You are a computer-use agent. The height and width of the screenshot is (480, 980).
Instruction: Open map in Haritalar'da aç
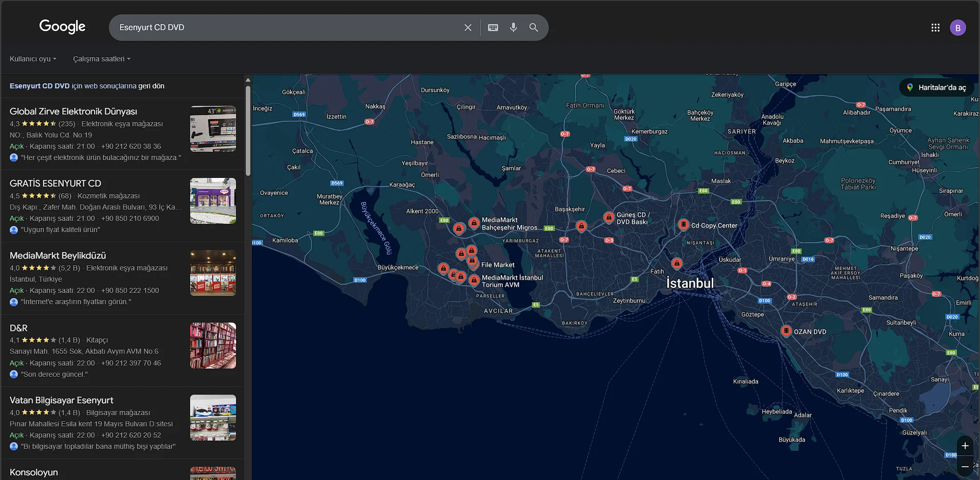937,87
